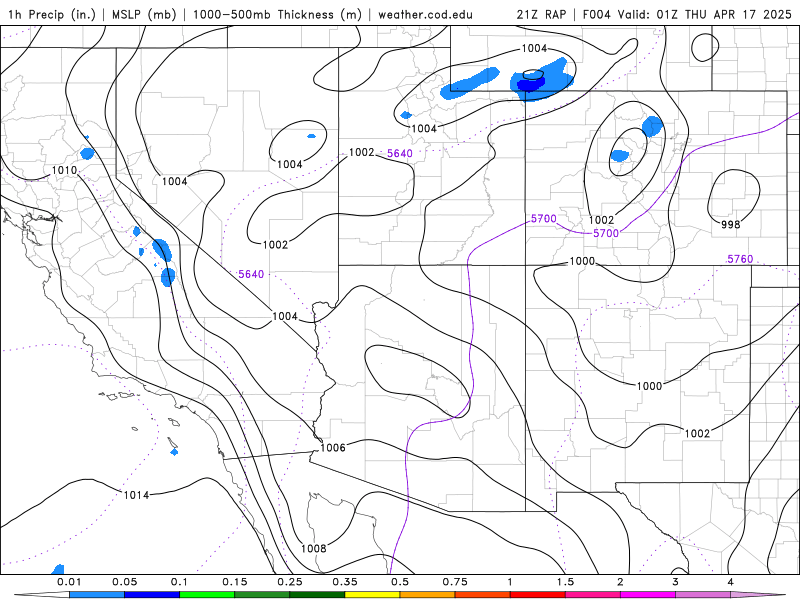This screenshot has height=600, width=800.
Task: Select the medium green 0.15–0.25 colorbar segment
Action: 262,595
